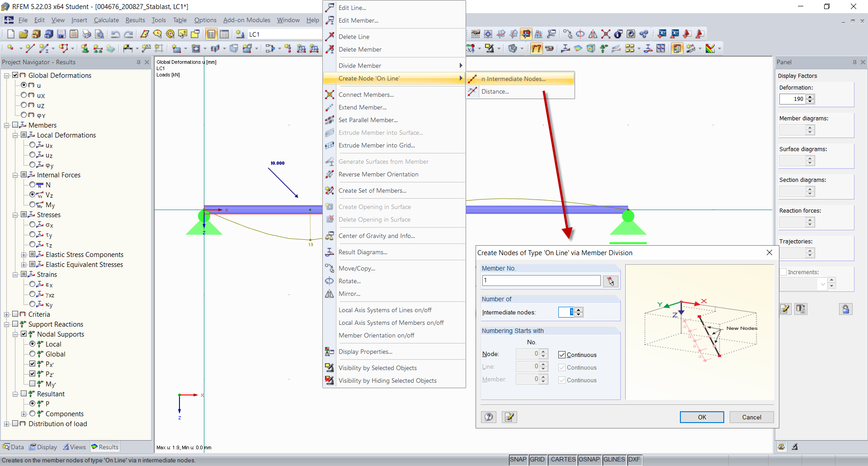Screen dimensions: 868x466
Task: Check the Global Deformations checkbox
Action: coord(15,75)
